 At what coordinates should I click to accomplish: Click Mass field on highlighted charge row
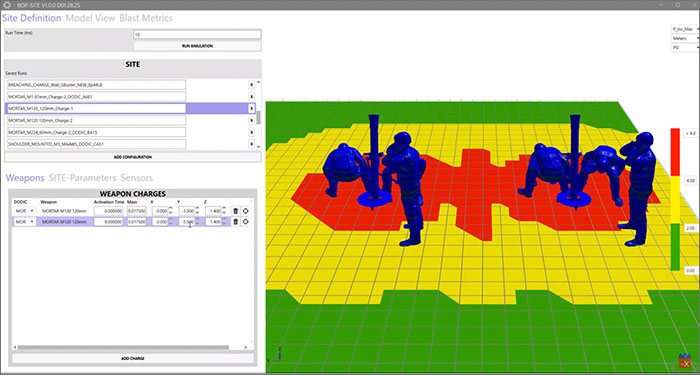point(137,221)
